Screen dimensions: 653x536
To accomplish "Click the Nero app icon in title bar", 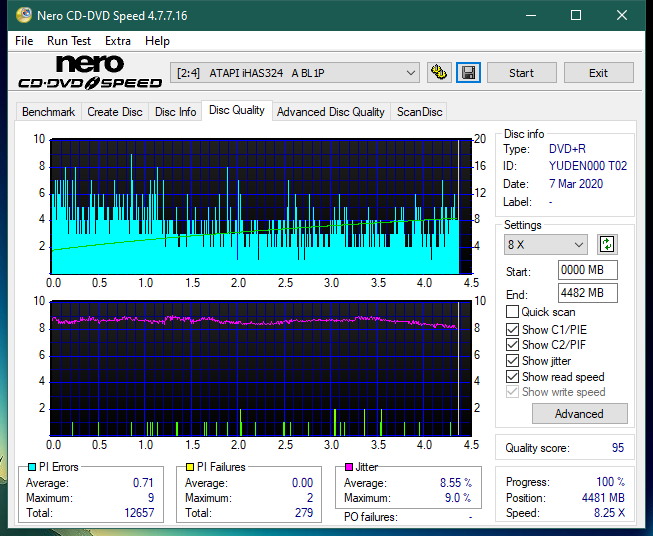I will (x=24, y=15).
